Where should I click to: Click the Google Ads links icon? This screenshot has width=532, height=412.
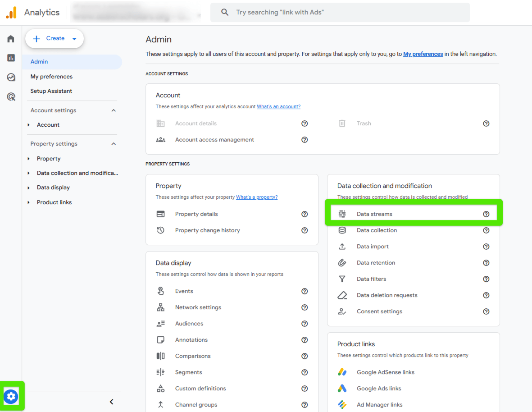(x=342, y=389)
